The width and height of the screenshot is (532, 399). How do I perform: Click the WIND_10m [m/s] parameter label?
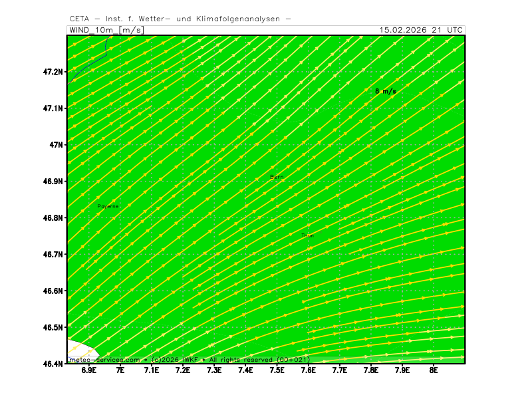(x=106, y=30)
